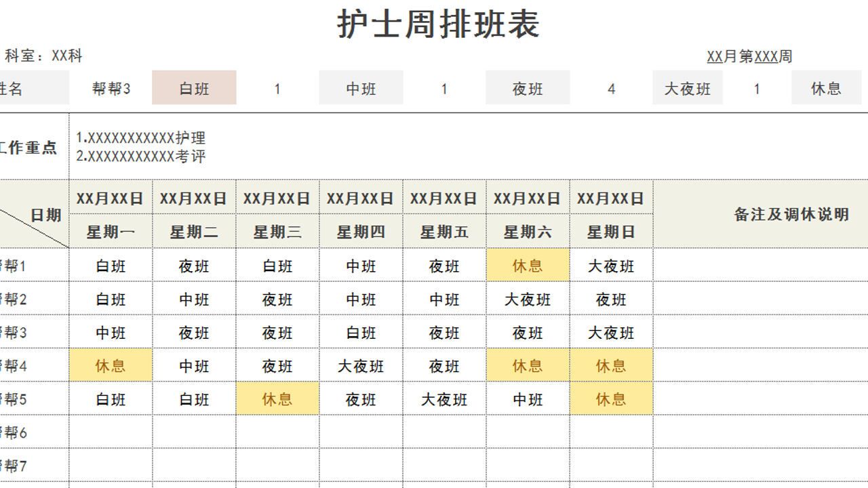This screenshot has height=488, width=868.
Task: Click the 夜班 summary label in top row
Action: coord(528,88)
